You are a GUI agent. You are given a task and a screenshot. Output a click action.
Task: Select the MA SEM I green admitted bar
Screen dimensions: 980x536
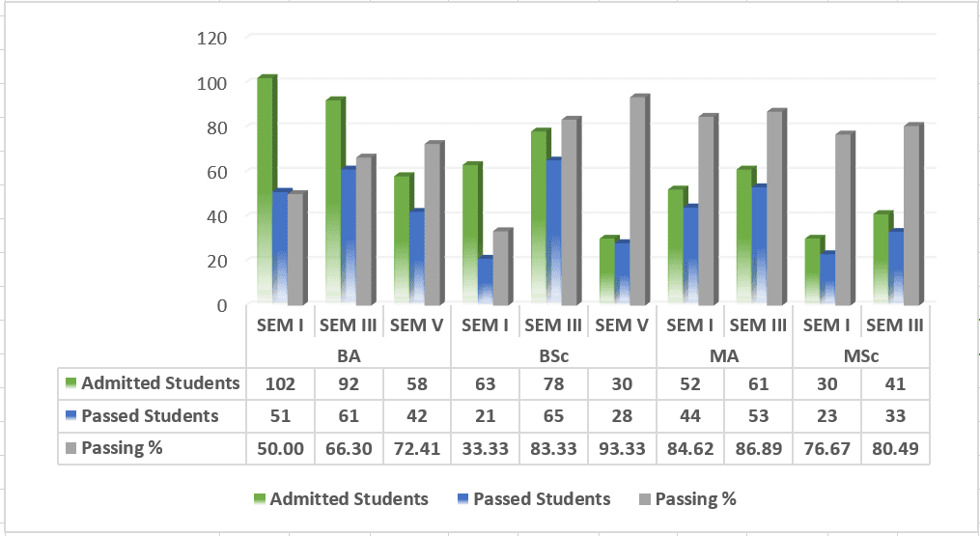[x=677, y=246]
